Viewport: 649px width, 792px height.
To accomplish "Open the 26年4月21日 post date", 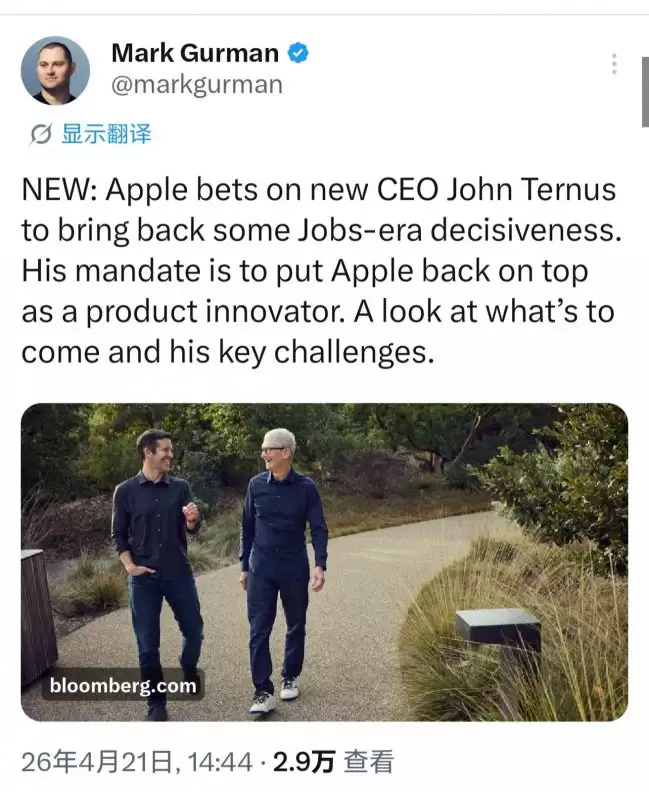I will click(97, 762).
